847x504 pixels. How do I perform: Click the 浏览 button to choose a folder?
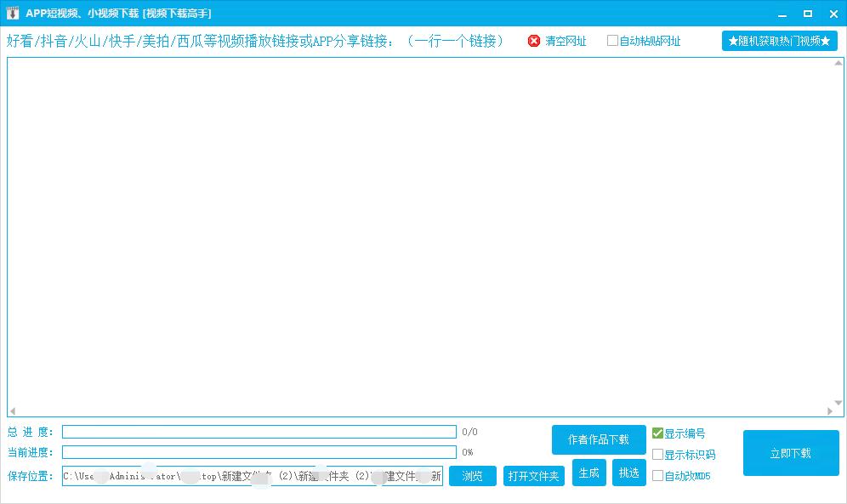[472, 476]
